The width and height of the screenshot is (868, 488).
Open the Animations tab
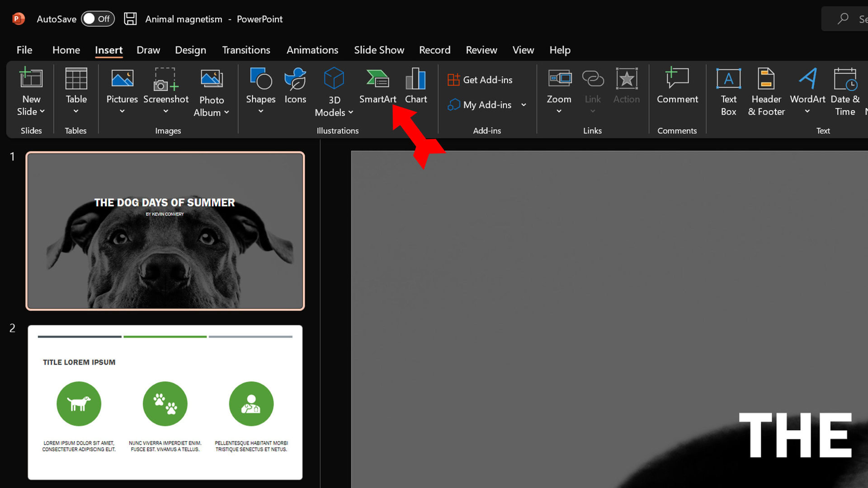(x=312, y=50)
